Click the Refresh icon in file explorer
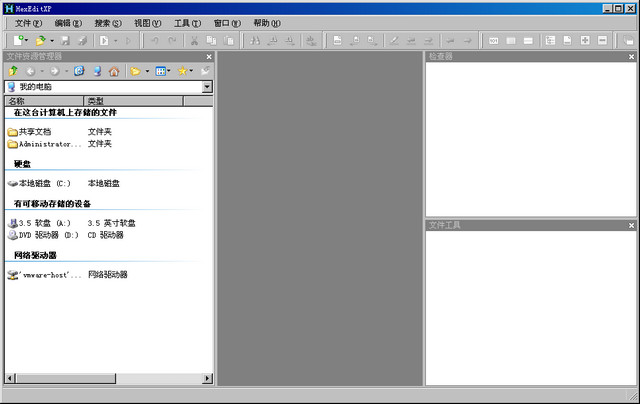 (79, 71)
